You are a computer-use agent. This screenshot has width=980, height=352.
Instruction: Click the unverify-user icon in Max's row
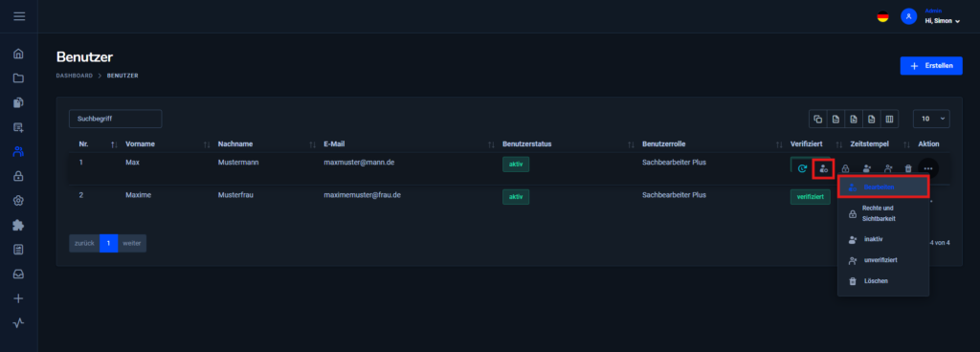(887, 168)
